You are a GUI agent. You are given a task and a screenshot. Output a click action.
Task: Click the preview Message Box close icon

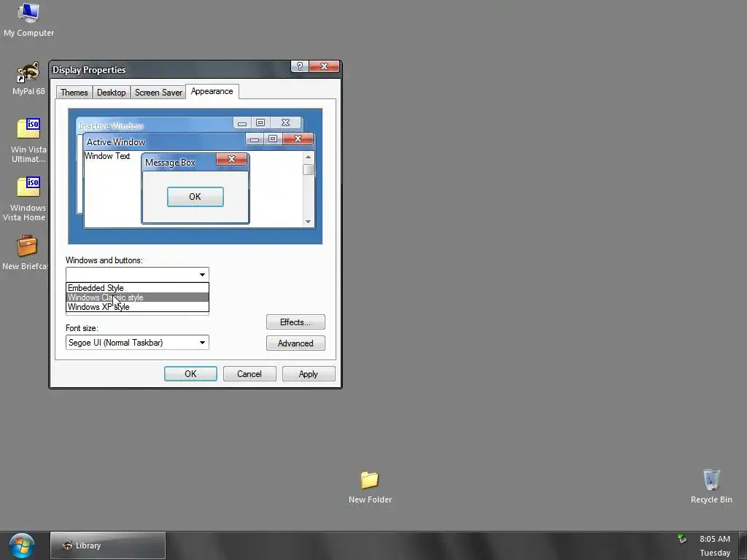(231, 159)
